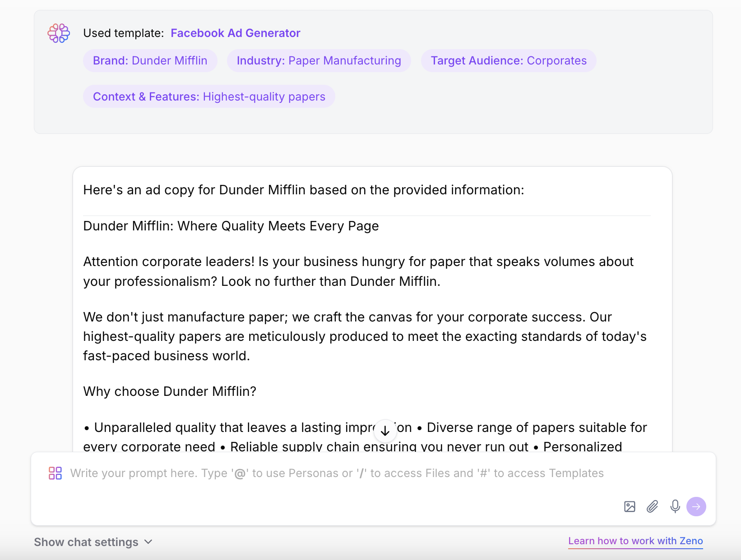Jump to bottom with the down-arrow button
The image size is (741, 560).
385,431
